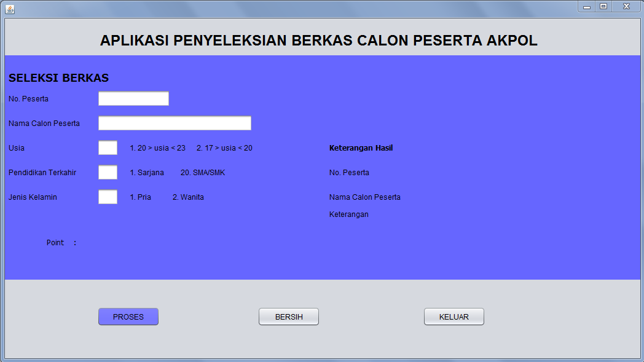
Task: Clear the form with BERSIH button
Action: click(289, 317)
